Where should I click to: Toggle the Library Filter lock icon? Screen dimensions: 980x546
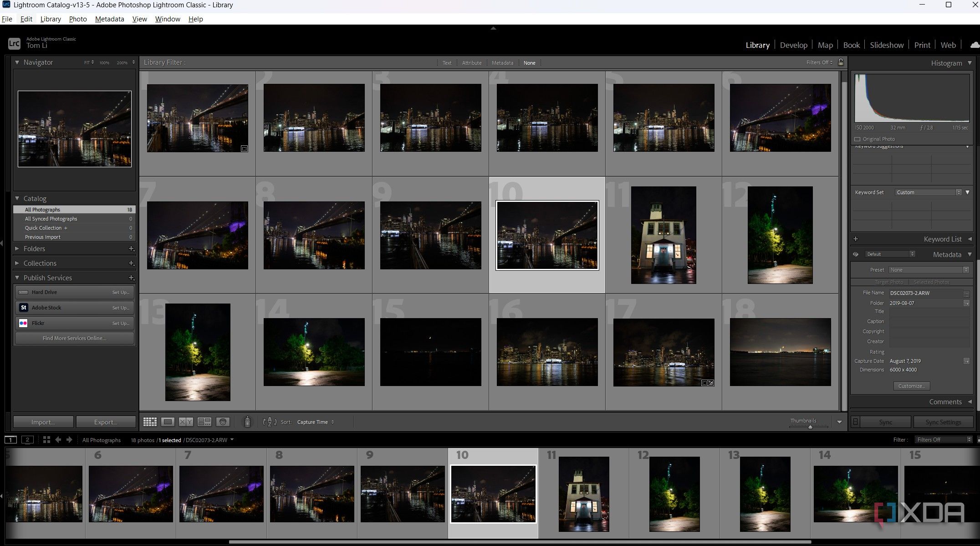click(x=841, y=62)
